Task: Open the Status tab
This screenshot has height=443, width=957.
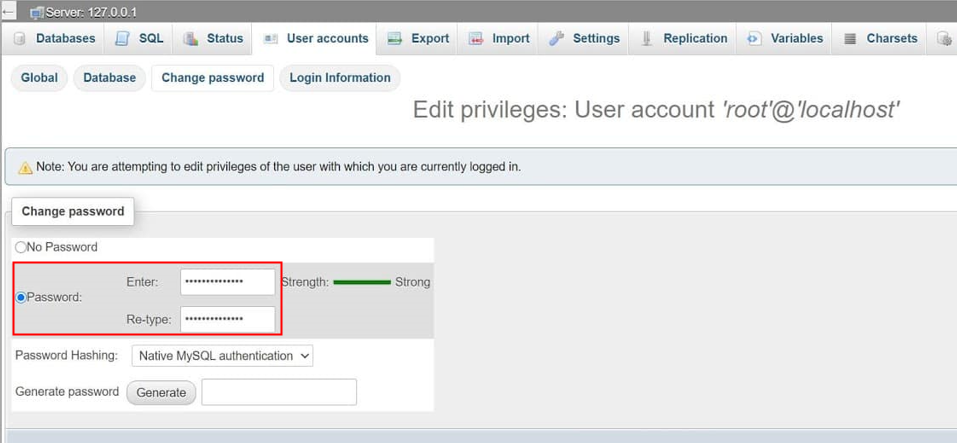Action: pos(213,38)
